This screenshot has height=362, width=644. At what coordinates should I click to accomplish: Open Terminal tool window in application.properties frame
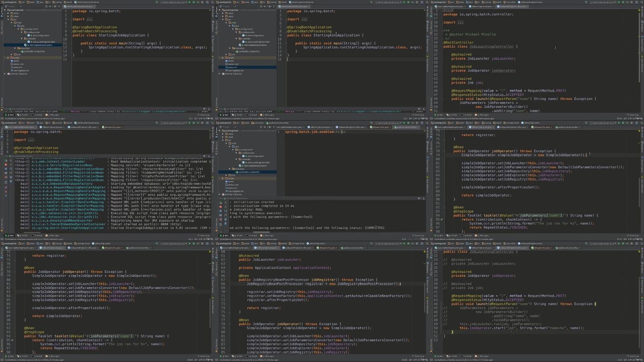point(251,236)
